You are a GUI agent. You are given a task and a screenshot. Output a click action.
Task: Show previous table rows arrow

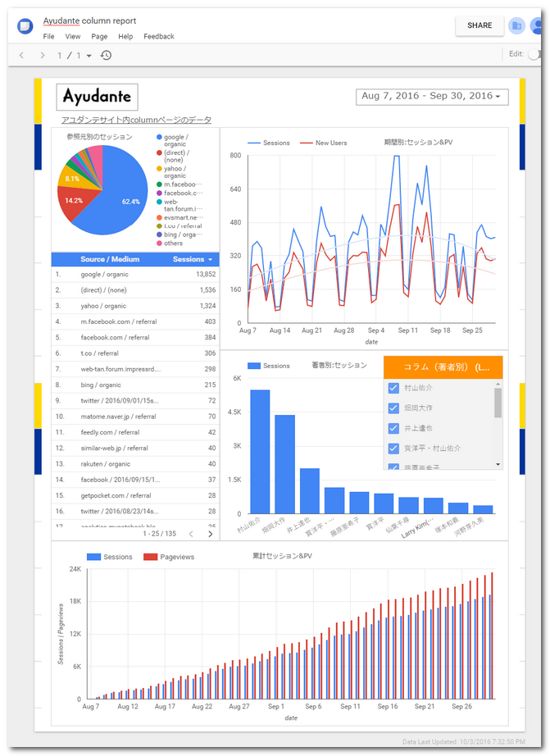[191, 534]
